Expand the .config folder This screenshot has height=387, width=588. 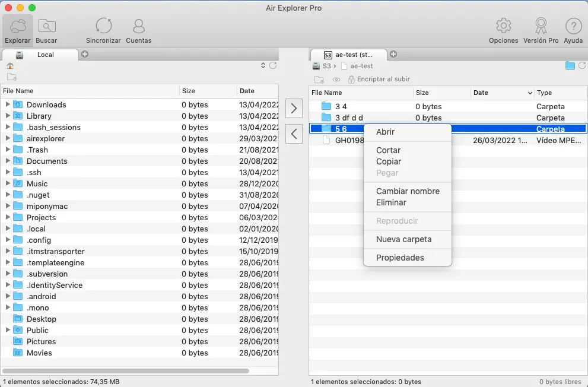click(x=8, y=240)
